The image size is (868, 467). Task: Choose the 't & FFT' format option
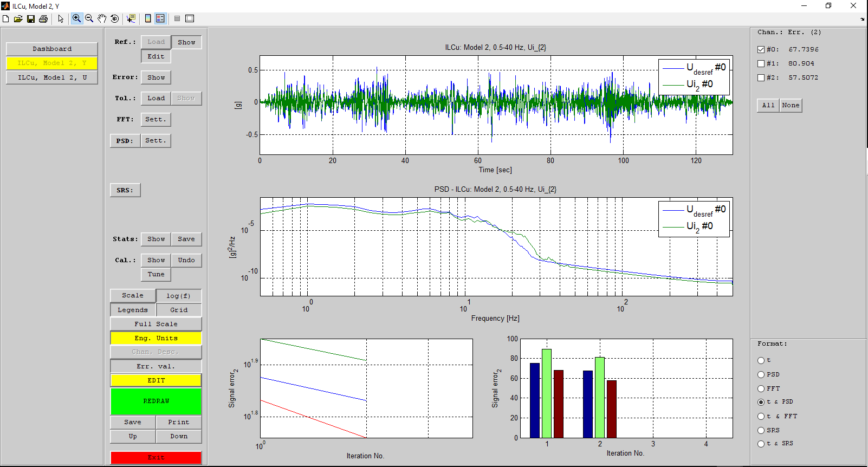761,416
